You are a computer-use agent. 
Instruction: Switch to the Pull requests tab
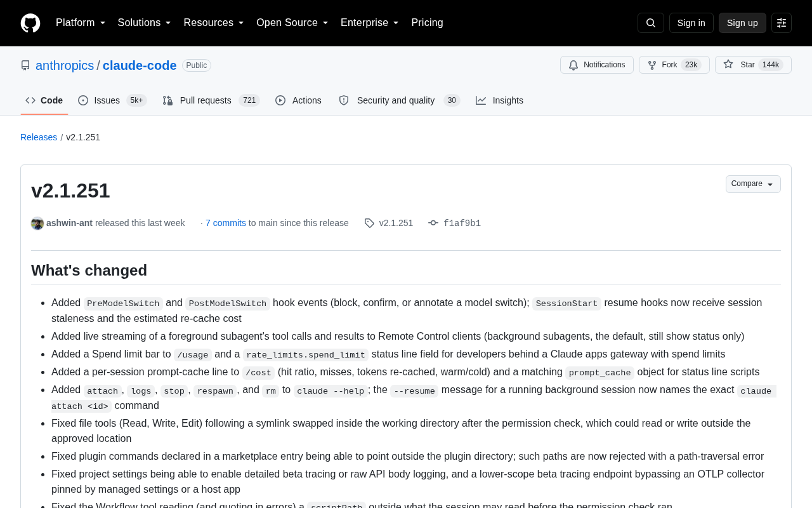pos(211,100)
